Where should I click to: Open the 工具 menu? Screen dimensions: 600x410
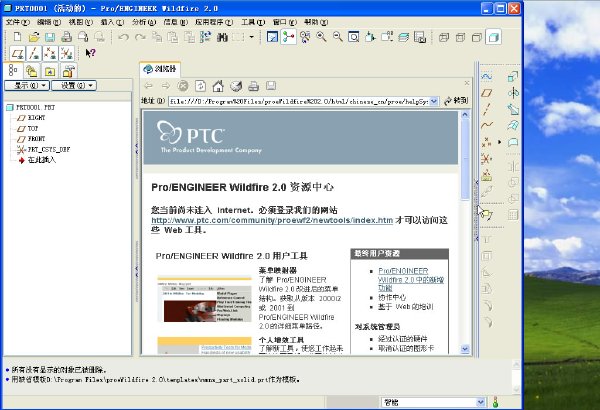253,22
